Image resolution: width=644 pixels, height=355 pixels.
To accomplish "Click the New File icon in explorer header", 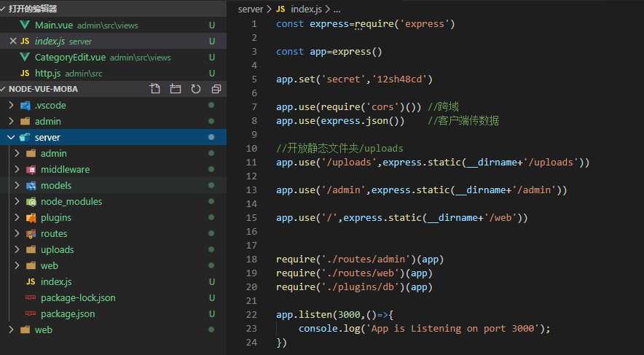I will click(x=155, y=89).
